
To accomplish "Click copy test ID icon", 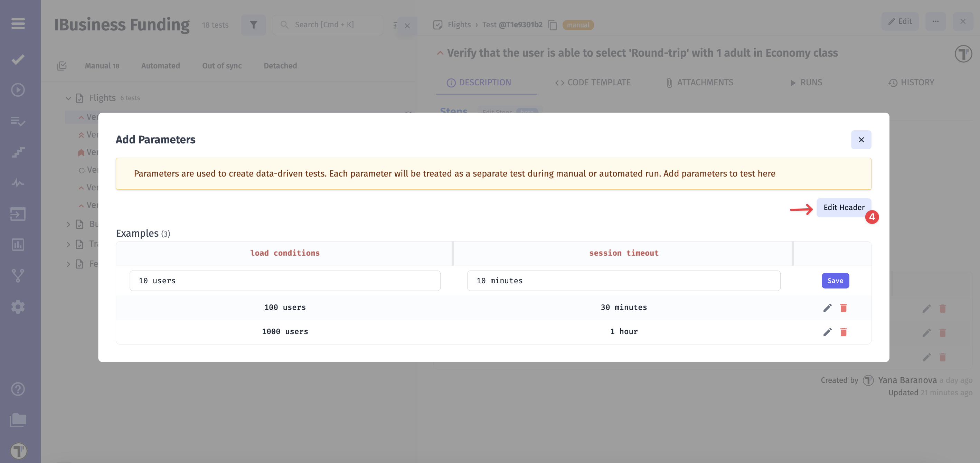I will [552, 25].
